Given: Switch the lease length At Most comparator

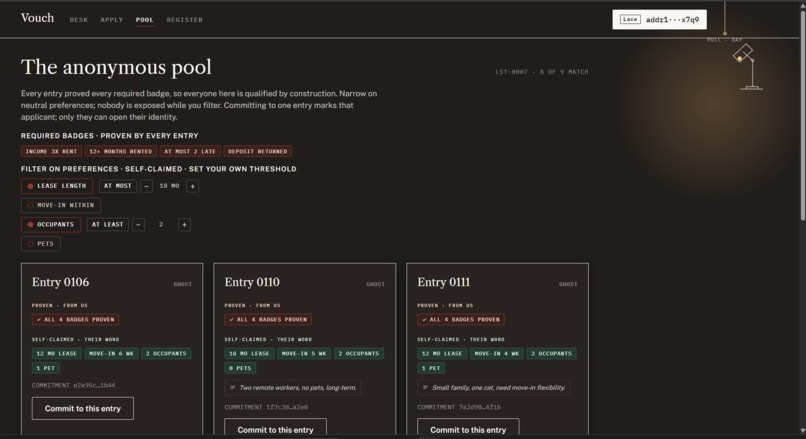Looking at the screenshot, I should pyautogui.click(x=118, y=186).
